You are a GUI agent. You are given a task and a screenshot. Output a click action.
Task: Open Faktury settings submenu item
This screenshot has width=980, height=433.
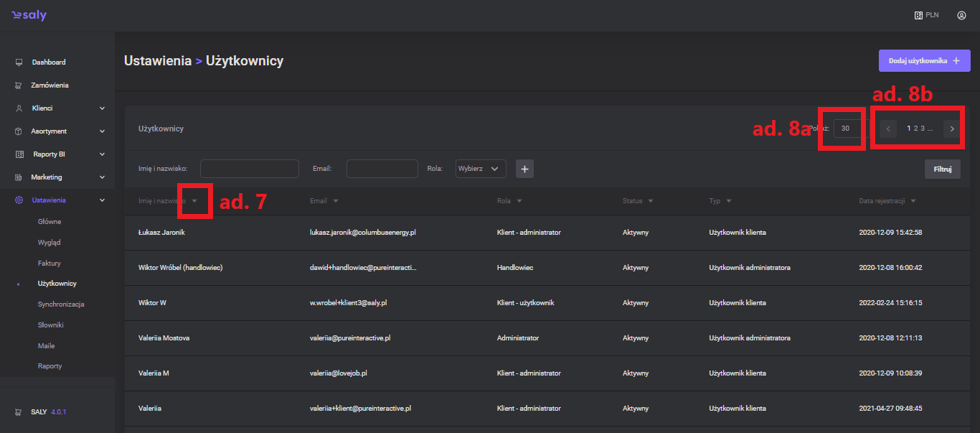point(50,264)
